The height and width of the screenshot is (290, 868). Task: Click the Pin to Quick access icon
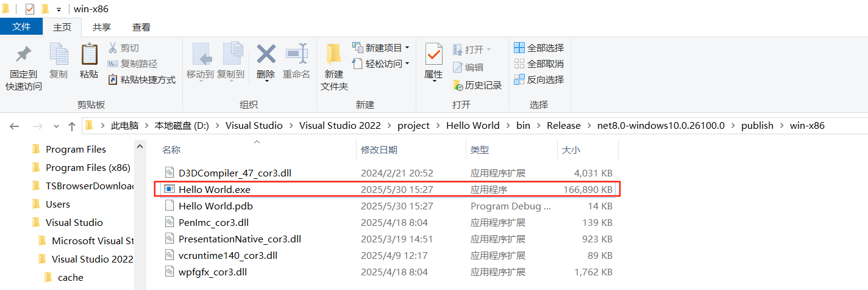tap(24, 55)
